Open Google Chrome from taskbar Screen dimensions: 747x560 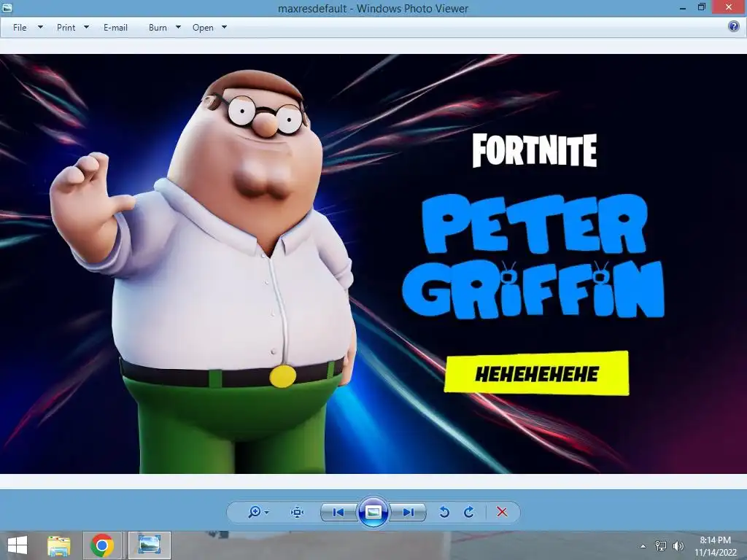click(102, 545)
